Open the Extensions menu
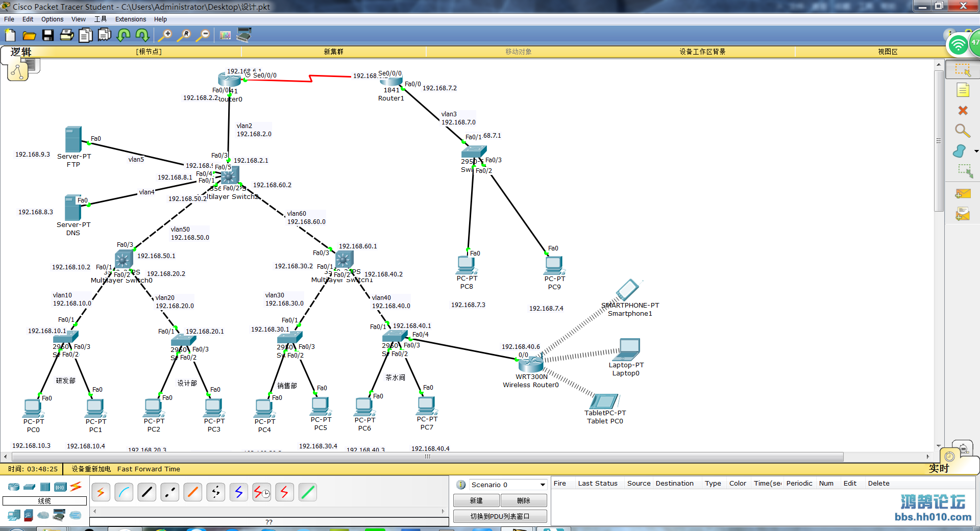Image resolution: width=980 pixels, height=531 pixels. [131, 19]
